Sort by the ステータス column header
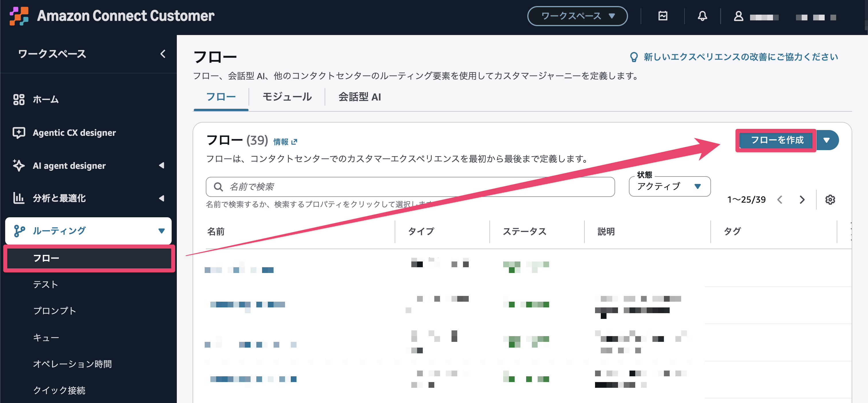 click(524, 231)
